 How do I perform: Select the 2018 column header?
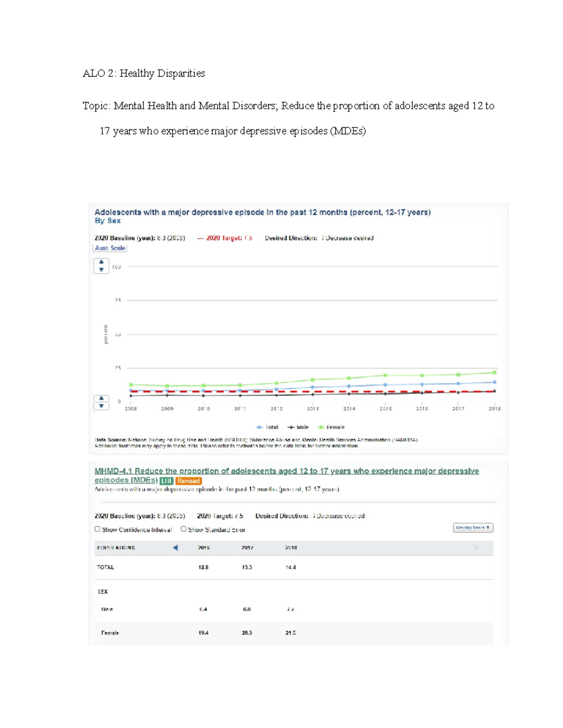pyautogui.click(x=291, y=548)
